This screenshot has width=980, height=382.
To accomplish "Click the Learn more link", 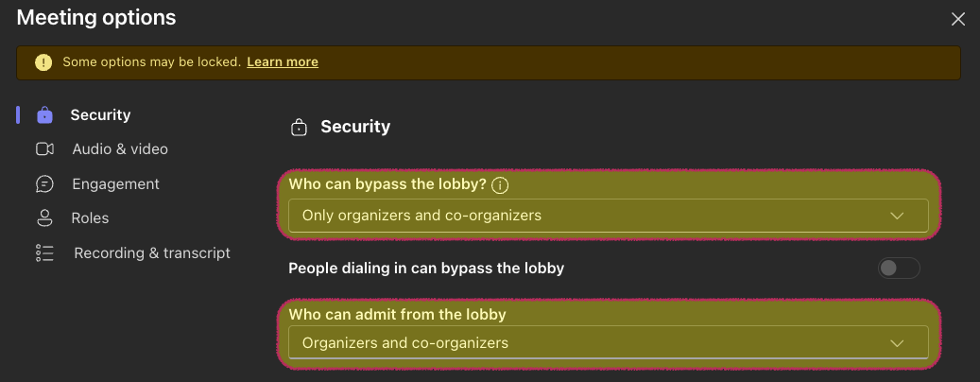I will [x=283, y=62].
